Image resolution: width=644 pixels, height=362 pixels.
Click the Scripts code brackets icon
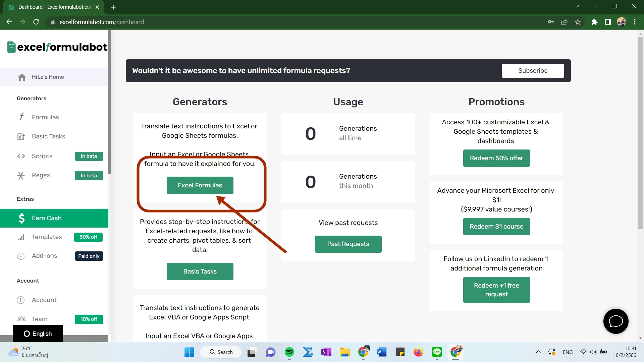point(21,156)
